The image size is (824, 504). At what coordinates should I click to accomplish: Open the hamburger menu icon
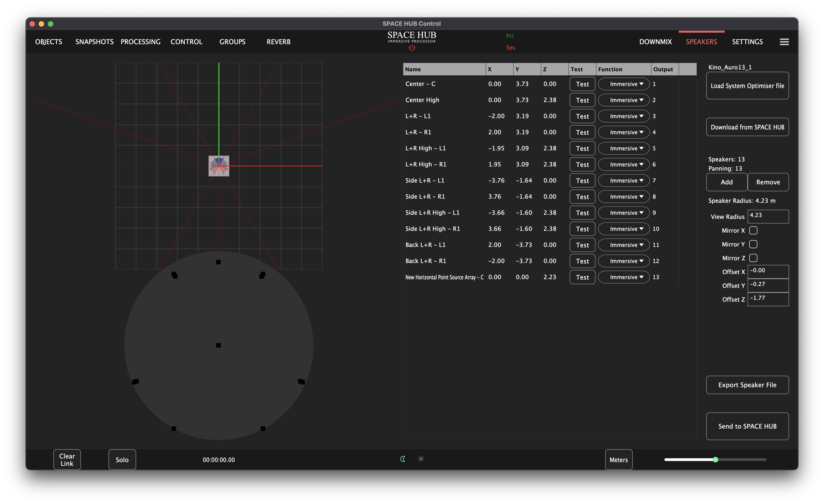pos(784,42)
